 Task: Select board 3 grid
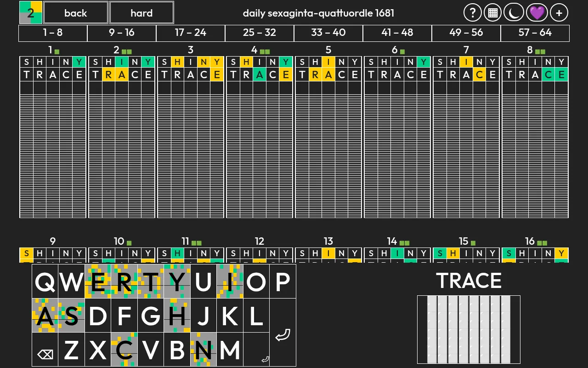pyautogui.click(x=191, y=137)
